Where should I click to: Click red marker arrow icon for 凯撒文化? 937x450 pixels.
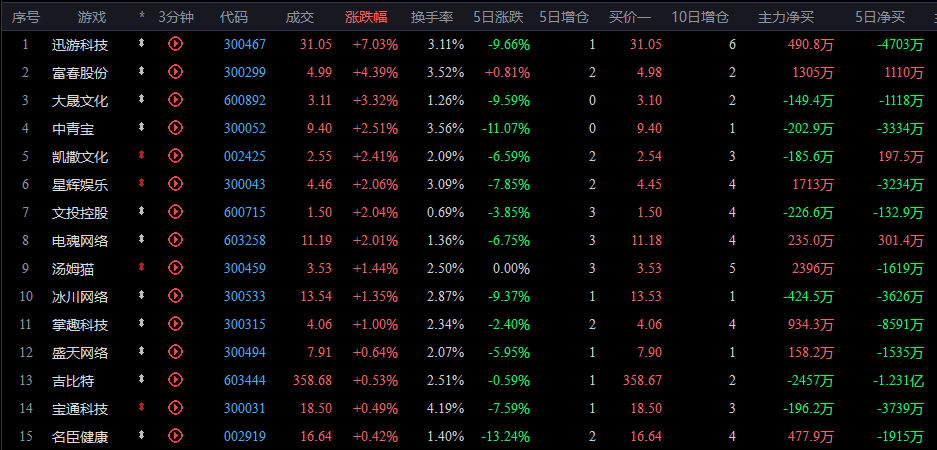(142, 155)
